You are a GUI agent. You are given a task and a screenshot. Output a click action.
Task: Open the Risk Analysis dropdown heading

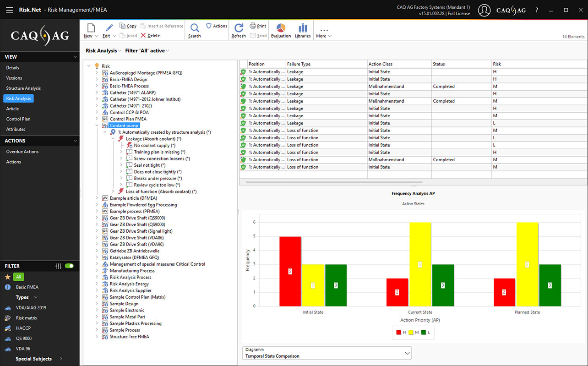[x=103, y=51]
